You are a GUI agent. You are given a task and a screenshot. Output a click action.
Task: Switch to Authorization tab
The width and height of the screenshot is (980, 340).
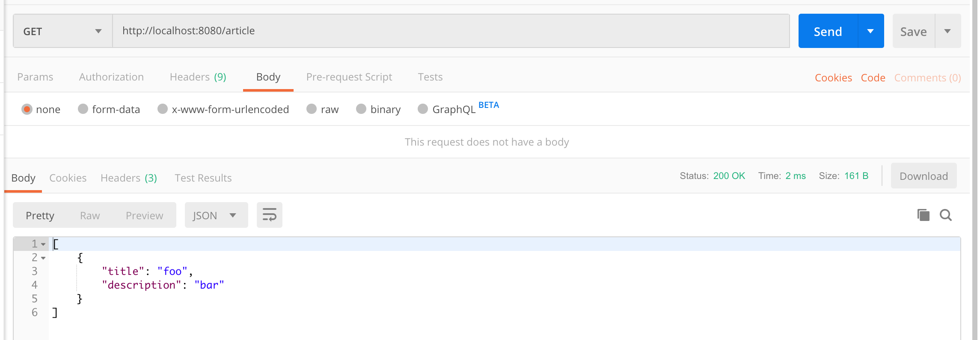111,77
